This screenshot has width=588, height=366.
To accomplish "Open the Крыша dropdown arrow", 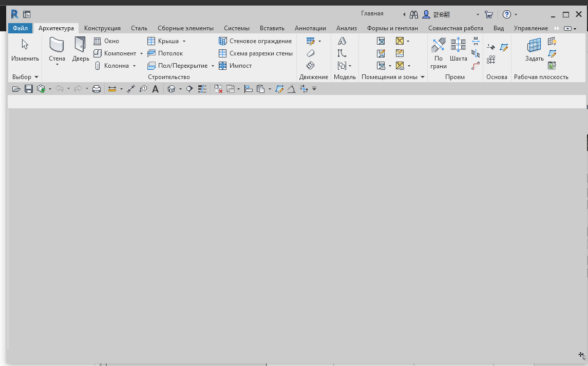I will tap(184, 41).
